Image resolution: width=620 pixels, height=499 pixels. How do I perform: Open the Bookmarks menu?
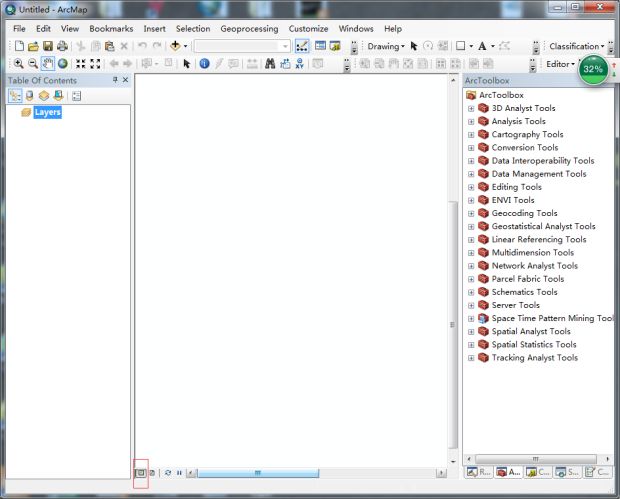pos(110,29)
